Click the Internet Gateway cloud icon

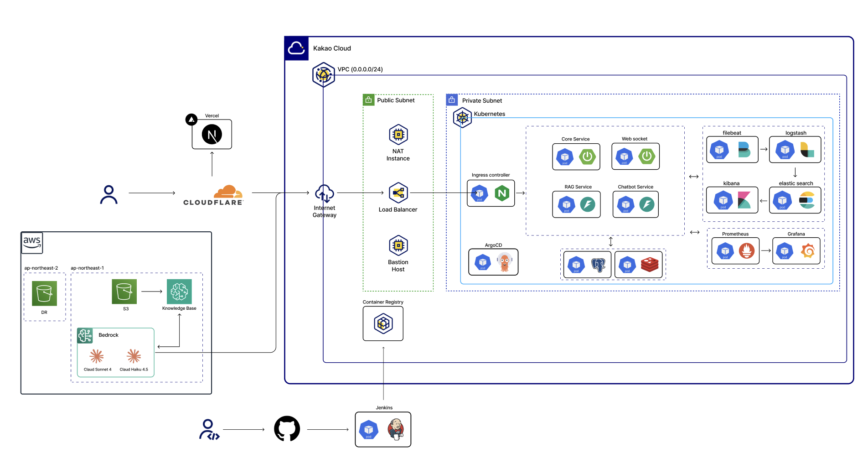[325, 193]
